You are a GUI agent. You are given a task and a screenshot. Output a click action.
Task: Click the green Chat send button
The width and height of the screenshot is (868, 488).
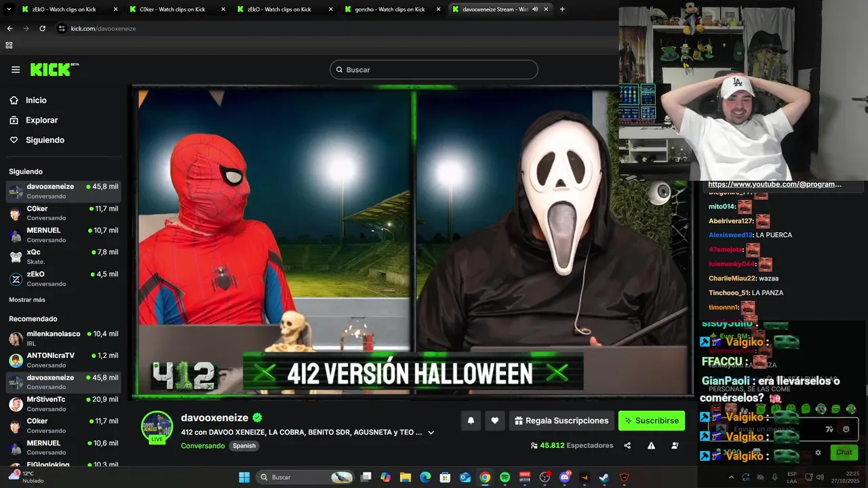click(x=844, y=452)
